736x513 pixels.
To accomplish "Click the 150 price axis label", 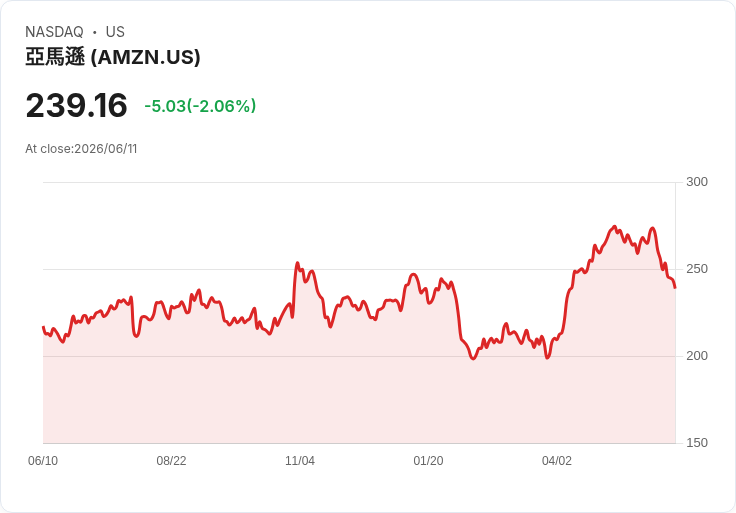I will click(x=697, y=443).
